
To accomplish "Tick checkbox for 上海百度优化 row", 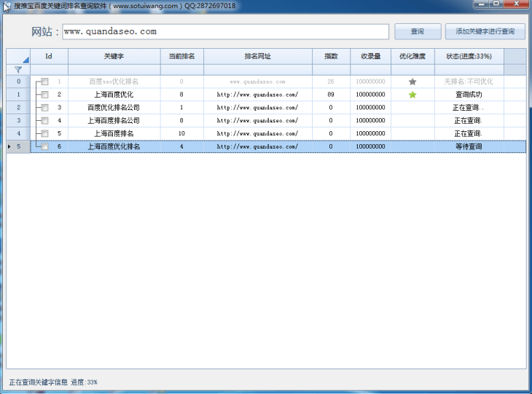I will (x=44, y=95).
